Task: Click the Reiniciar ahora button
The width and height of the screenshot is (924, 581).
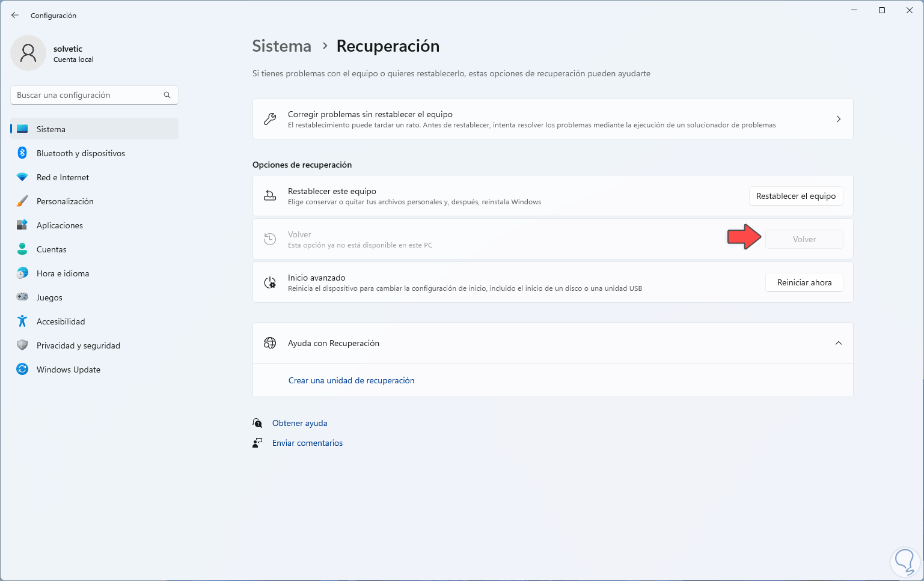Action: [x=804, y=282]
